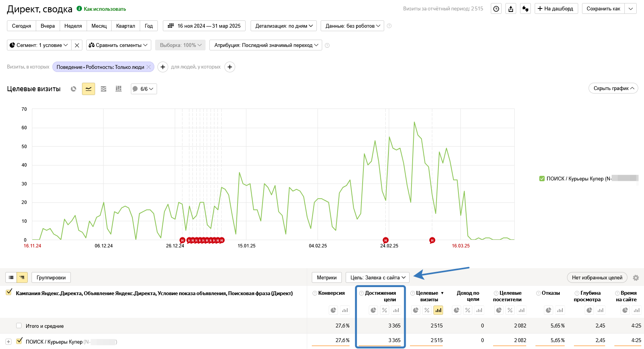Expand the ПОИСК / Курьеры Купер campaign row
The height and width of the screenshot is (349, 644).
point(8,342)
